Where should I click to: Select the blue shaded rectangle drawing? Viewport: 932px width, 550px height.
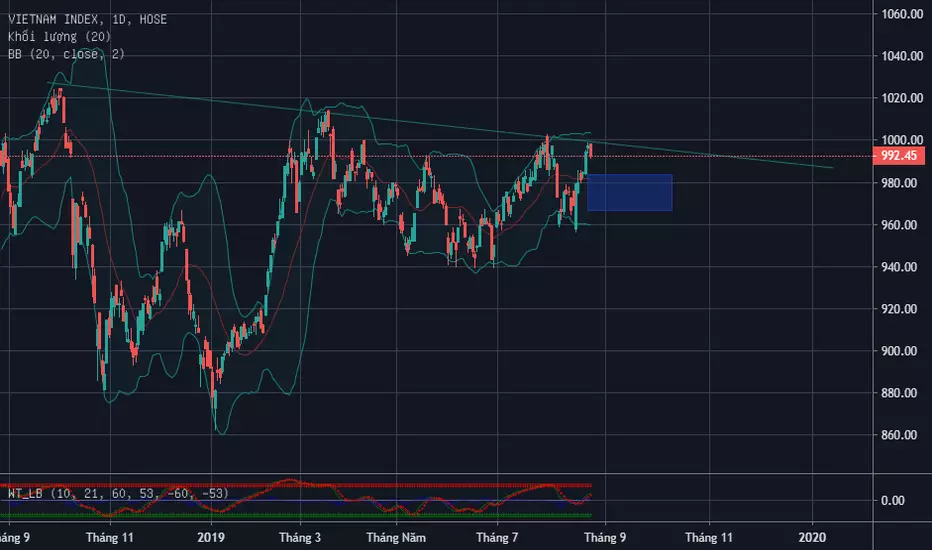(x=629, y=192)
